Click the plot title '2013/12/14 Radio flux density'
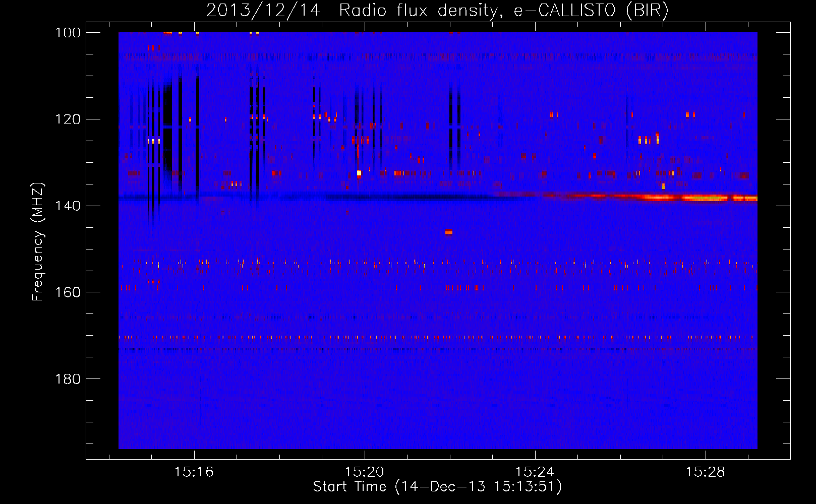The height and width of the screenshot is (504, 816). point(437,10)
